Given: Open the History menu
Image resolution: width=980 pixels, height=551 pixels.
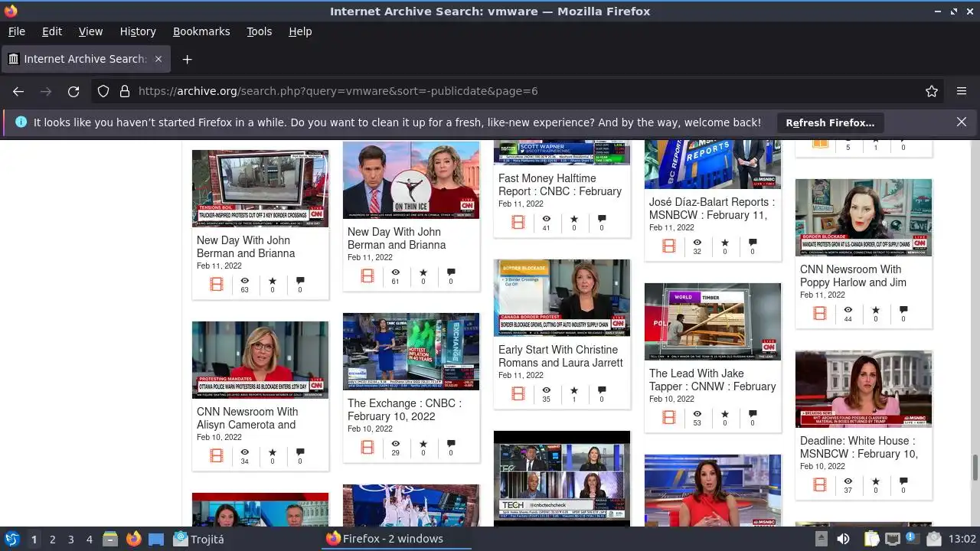Looking at the screenshot, I should point(138,31).
